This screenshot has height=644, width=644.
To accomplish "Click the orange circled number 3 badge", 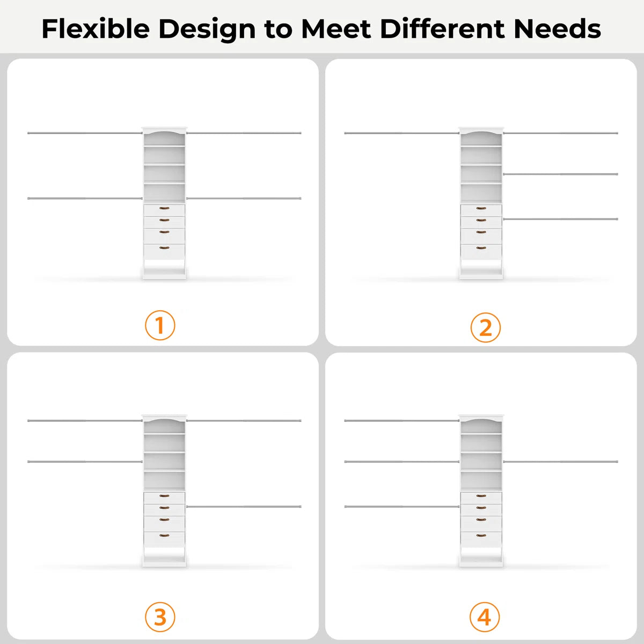I will click(x=160, y=617).
